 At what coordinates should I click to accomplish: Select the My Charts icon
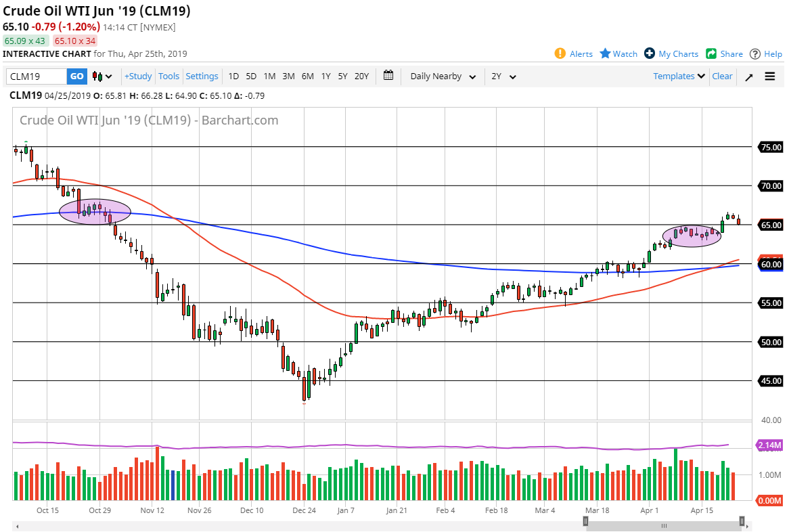click(650, 53)
